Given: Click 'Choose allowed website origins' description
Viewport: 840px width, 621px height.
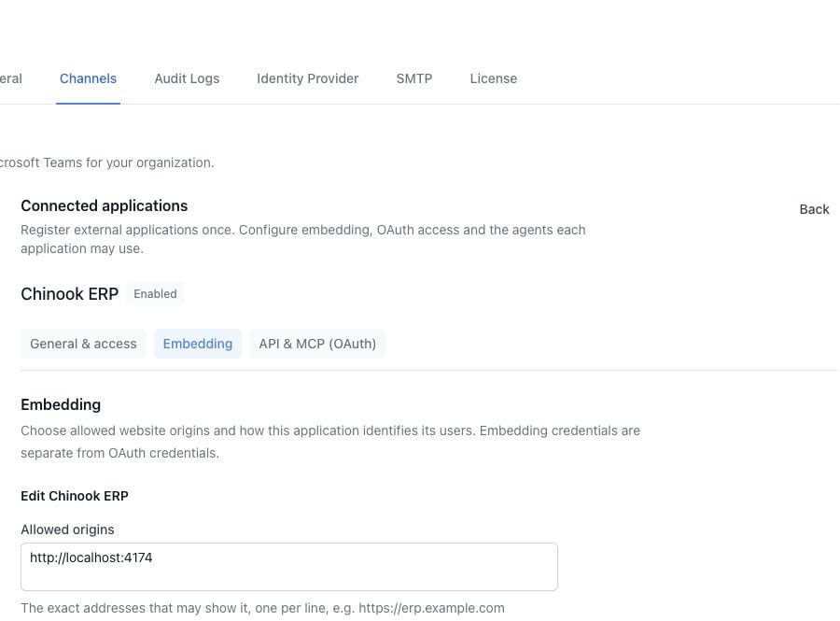Looking at the screenshot, I should tap(330, 442).
